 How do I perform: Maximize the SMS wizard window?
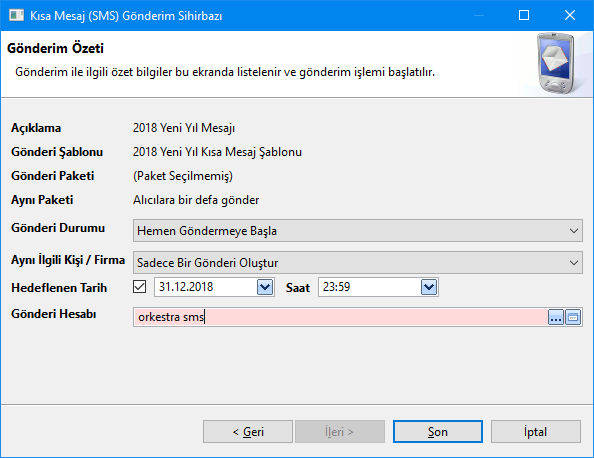point(524,16)
